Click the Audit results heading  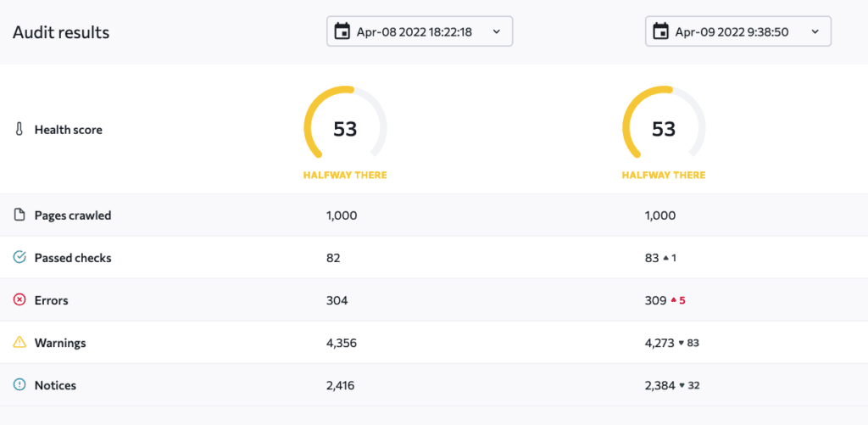coord(61,33)
